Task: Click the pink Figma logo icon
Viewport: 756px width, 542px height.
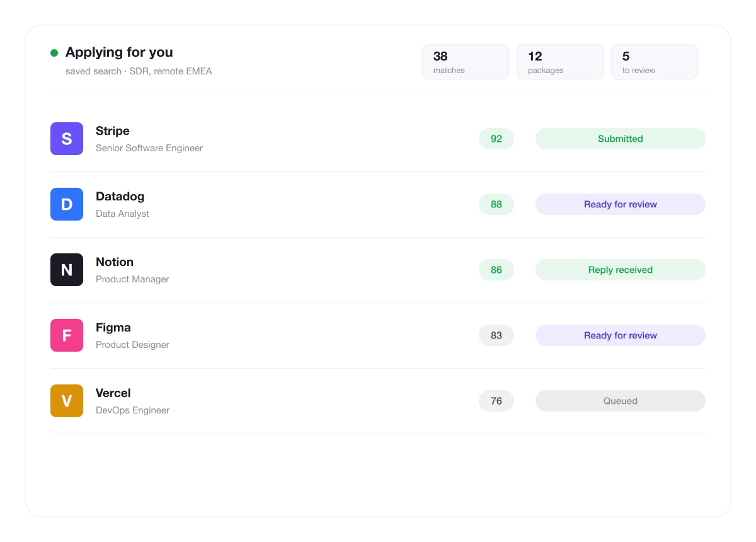Action: 67,335
